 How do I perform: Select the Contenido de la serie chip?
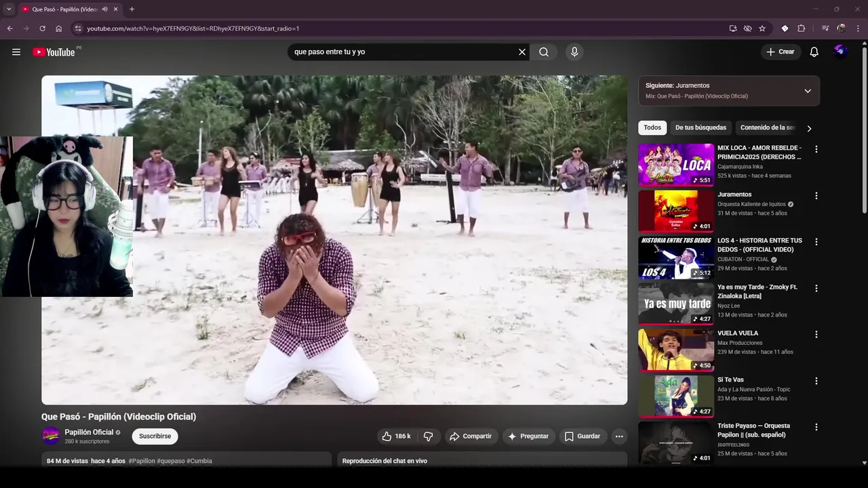pos(767,127)
